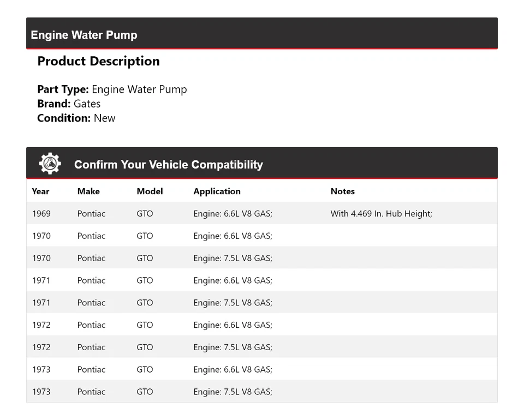Click the 1973 row's 6.6L V8 engine
Viewport: 524px width, 420px height.
pyautogui.click(x=233, y=370)
